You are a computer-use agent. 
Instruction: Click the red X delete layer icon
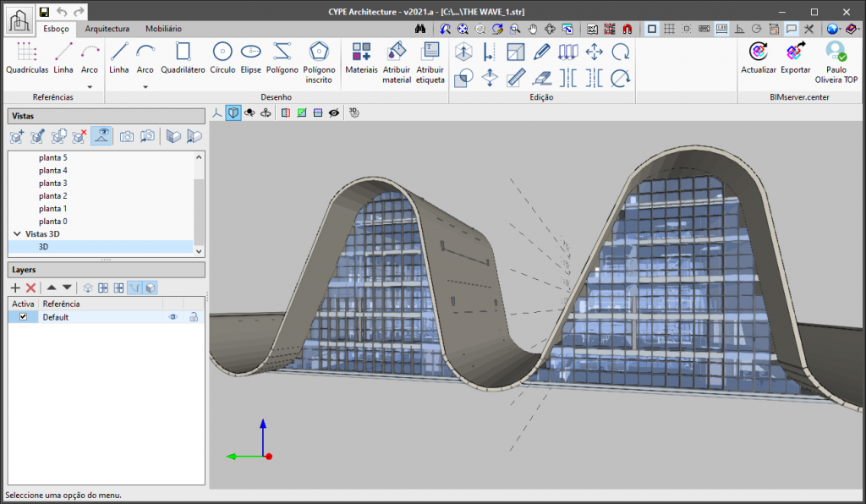click(x=30, y=288)
